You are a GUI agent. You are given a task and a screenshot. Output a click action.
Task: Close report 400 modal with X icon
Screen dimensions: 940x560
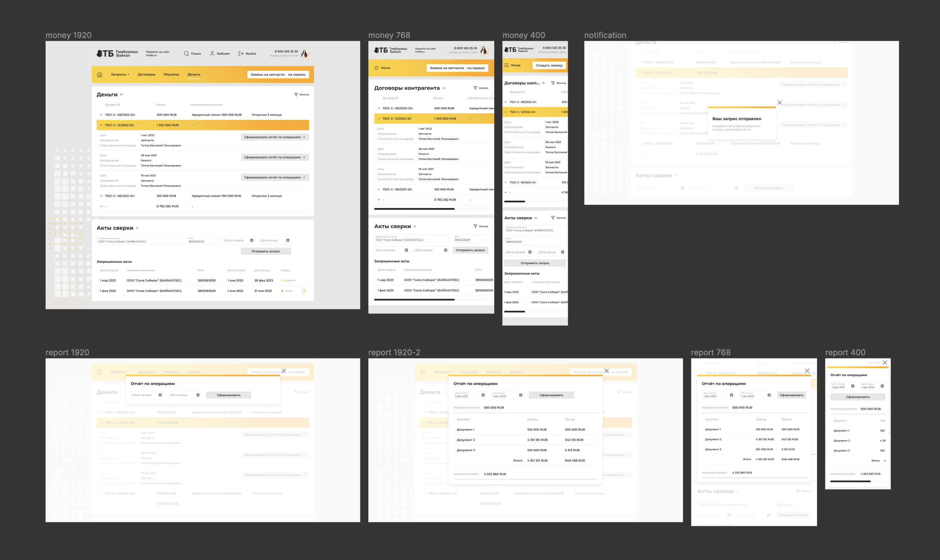885,362
